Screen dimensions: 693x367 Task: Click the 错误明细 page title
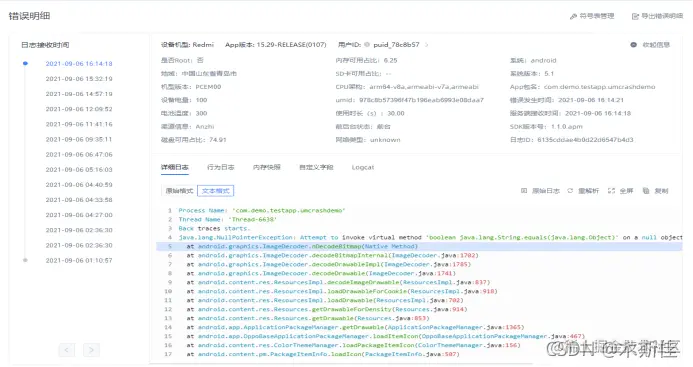pyautogui.click(x=29, y=16)
